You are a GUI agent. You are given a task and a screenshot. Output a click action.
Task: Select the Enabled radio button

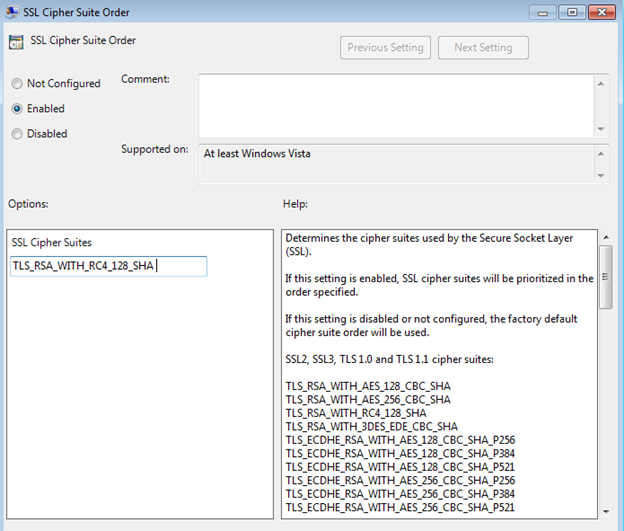(17, 109)
